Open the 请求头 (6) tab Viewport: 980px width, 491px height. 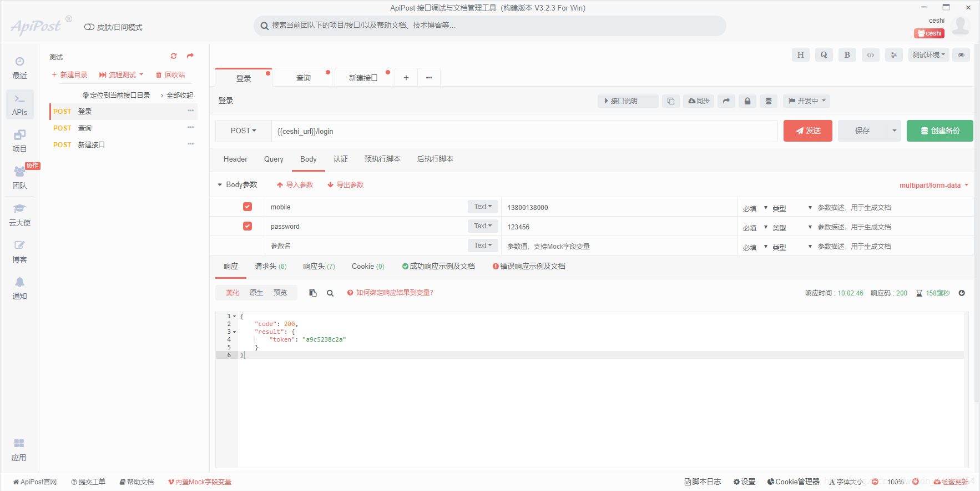(271, 267)
